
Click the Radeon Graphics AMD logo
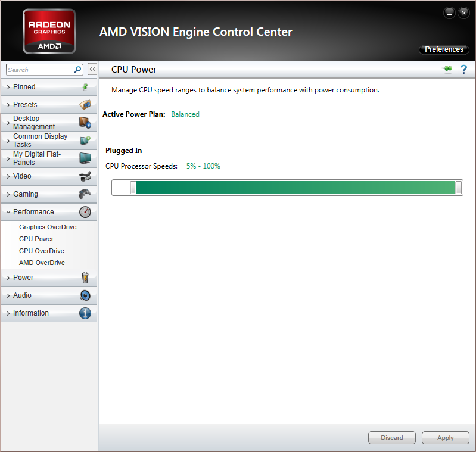pyautogui.click(x=49, y=31)
